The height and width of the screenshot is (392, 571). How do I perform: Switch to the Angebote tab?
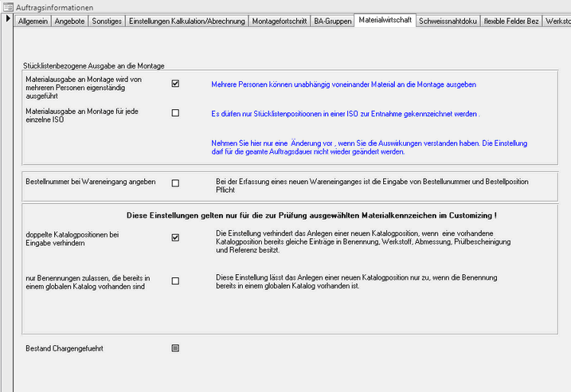pos(69,22)
